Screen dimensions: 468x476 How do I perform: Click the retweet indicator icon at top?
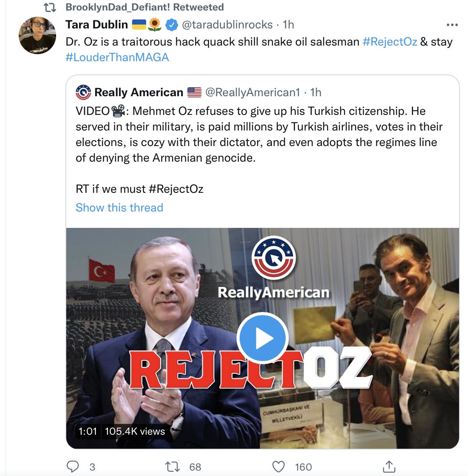[49, 7]
